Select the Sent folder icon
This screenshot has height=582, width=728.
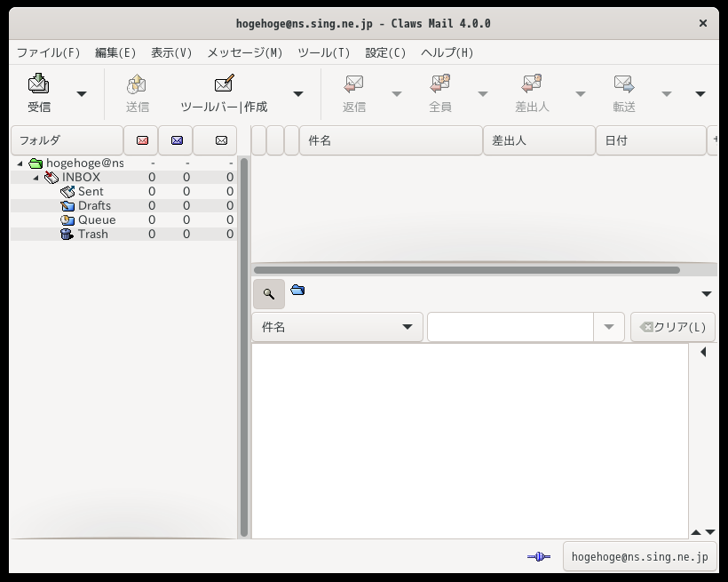(x=67, y=192)
